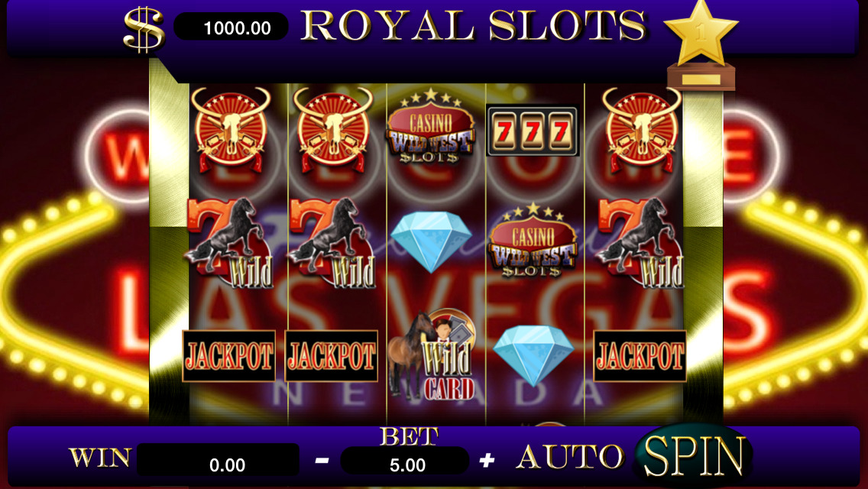868x489 pixels.
Task: Click the balance field showing 1000.00
Action: coord(232,28)
